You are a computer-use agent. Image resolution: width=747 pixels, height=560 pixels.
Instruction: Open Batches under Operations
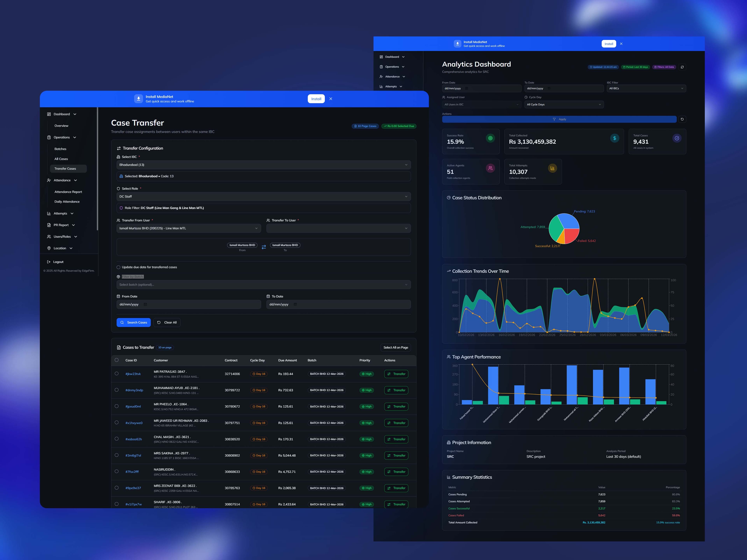point(60,149)
